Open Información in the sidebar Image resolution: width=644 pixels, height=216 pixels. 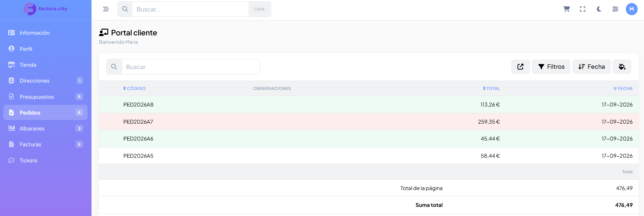45,33
